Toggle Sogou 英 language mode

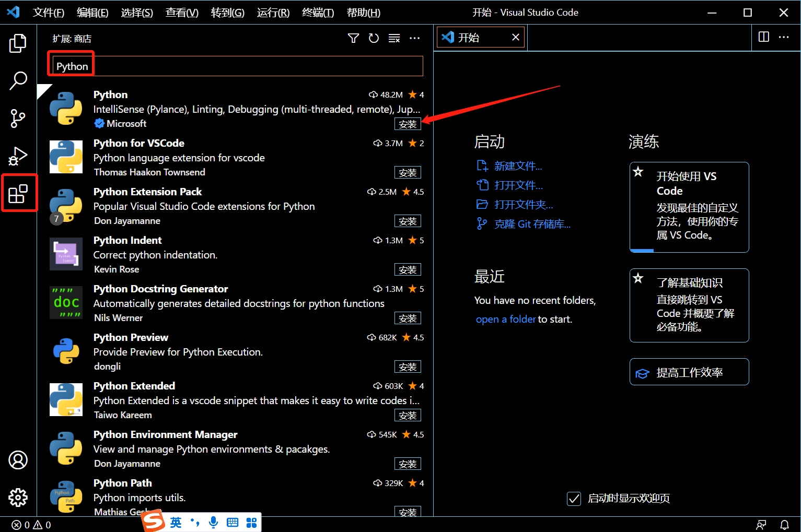176,523
